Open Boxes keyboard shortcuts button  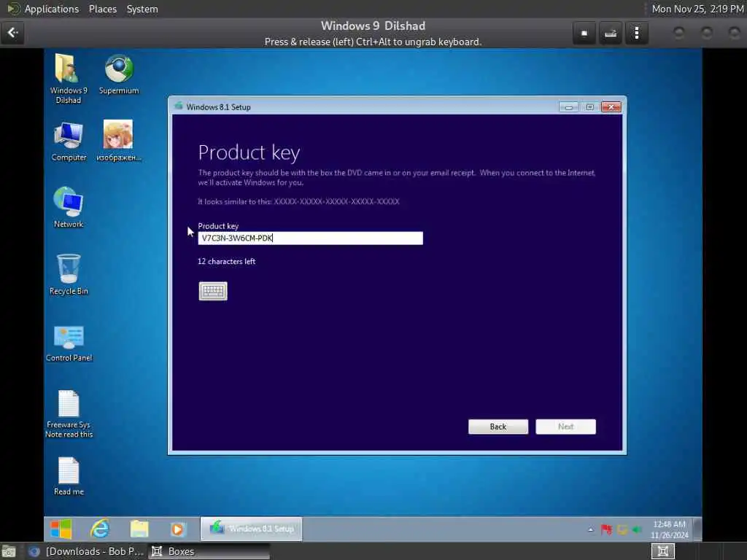tap(611, 33)
